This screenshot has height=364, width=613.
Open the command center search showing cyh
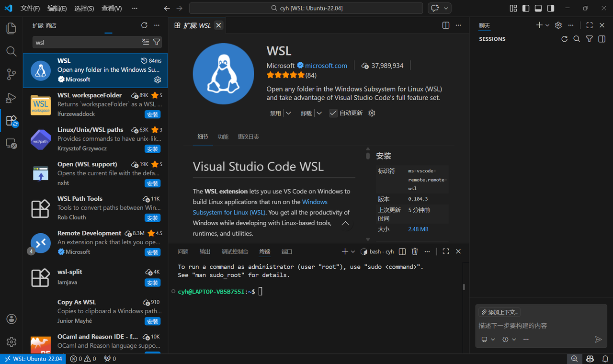[306, 8]
